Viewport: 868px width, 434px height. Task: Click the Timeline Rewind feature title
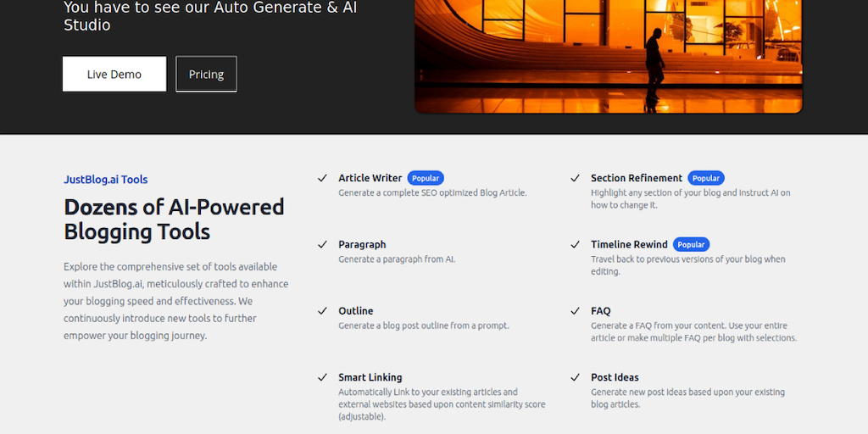click(x=629, y=244)
